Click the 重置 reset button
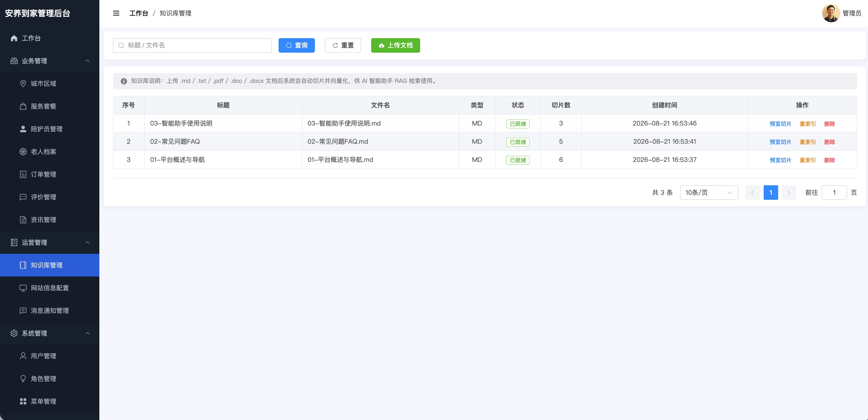 [343, 45]
